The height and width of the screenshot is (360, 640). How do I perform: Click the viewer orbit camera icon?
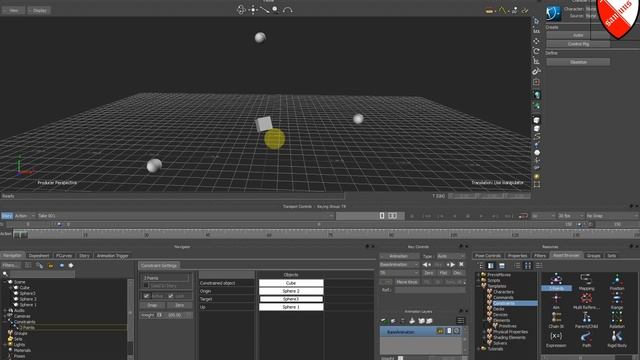tap(241, 9)
